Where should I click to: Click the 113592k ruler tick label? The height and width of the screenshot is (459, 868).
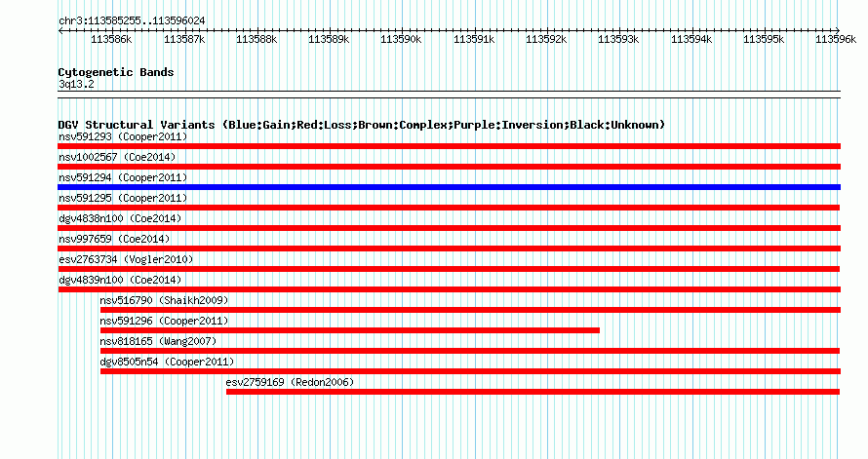coord(546,39)
